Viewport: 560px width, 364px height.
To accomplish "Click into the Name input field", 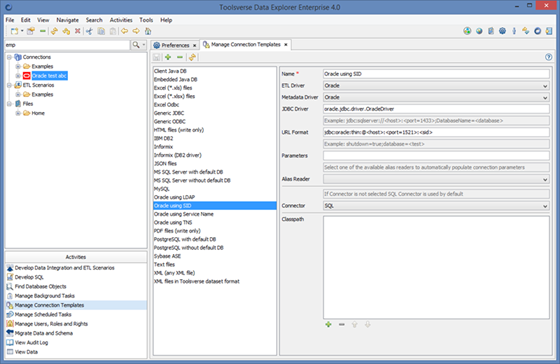I will click(436, 74).
